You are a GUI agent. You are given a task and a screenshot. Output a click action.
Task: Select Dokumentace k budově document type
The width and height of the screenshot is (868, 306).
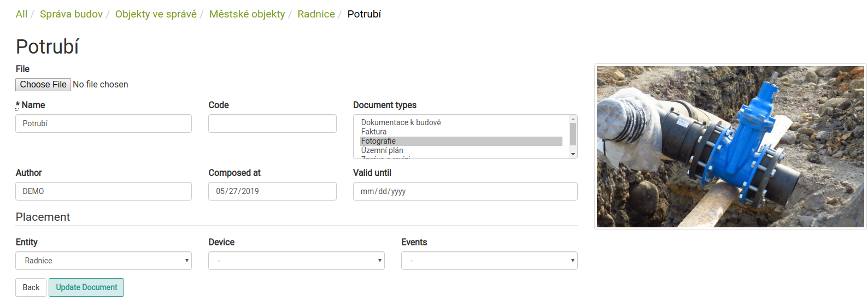click(461, 122)
